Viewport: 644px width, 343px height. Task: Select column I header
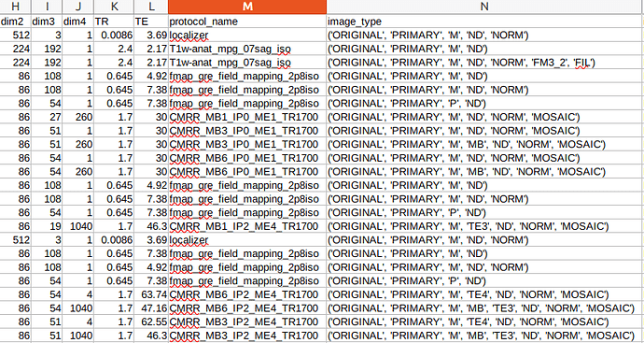point(47,7)
